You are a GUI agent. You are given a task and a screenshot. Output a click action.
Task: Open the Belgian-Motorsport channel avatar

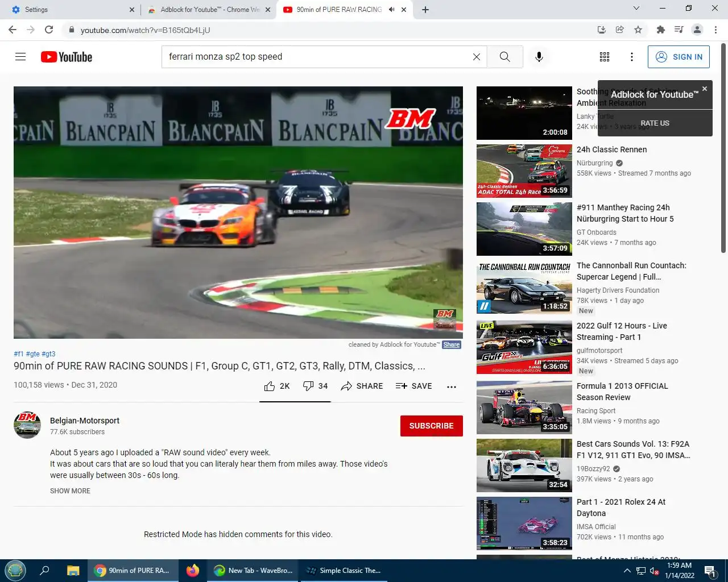27,425
